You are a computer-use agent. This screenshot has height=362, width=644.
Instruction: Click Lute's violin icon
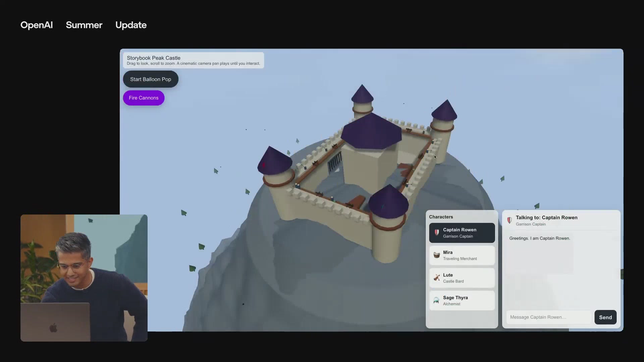436,278
